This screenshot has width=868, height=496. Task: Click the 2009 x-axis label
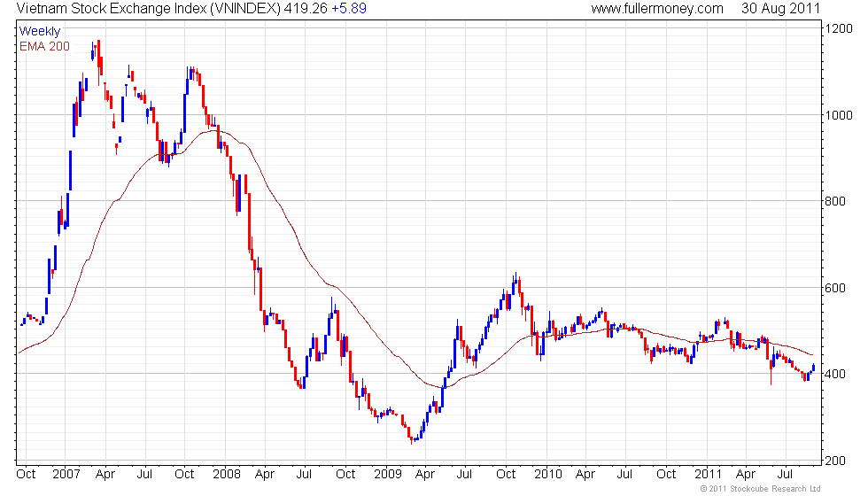388,475
